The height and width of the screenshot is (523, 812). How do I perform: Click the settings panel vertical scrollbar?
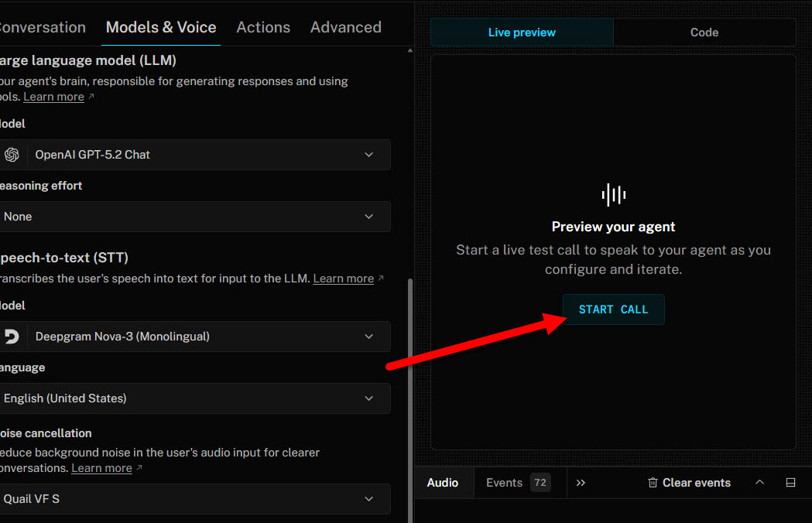(410, 401)
